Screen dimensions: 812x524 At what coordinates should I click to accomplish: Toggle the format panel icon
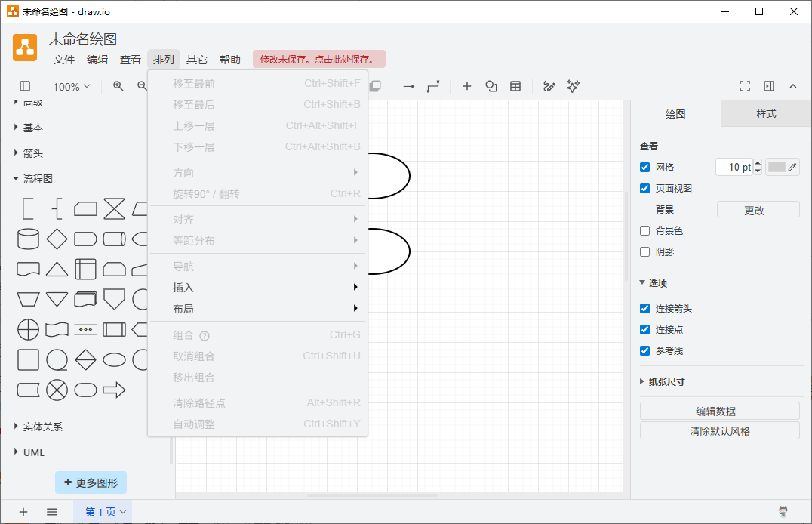769,86
